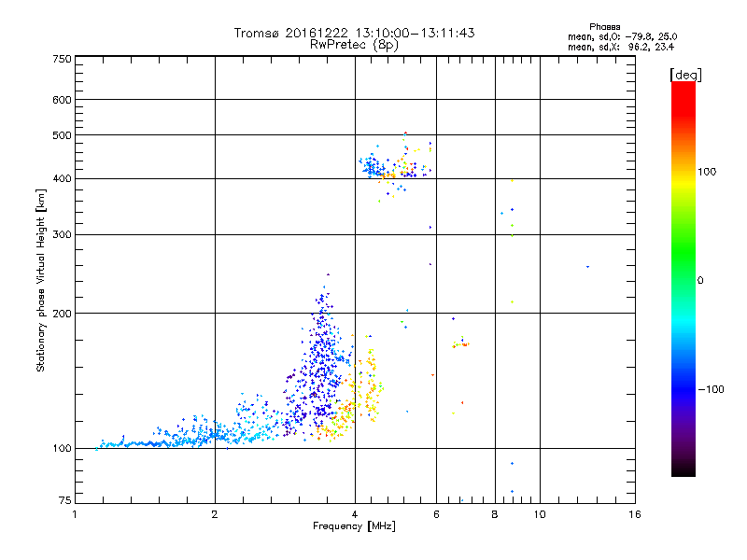Click the x-axis tick label "1"

pos(75,514)
